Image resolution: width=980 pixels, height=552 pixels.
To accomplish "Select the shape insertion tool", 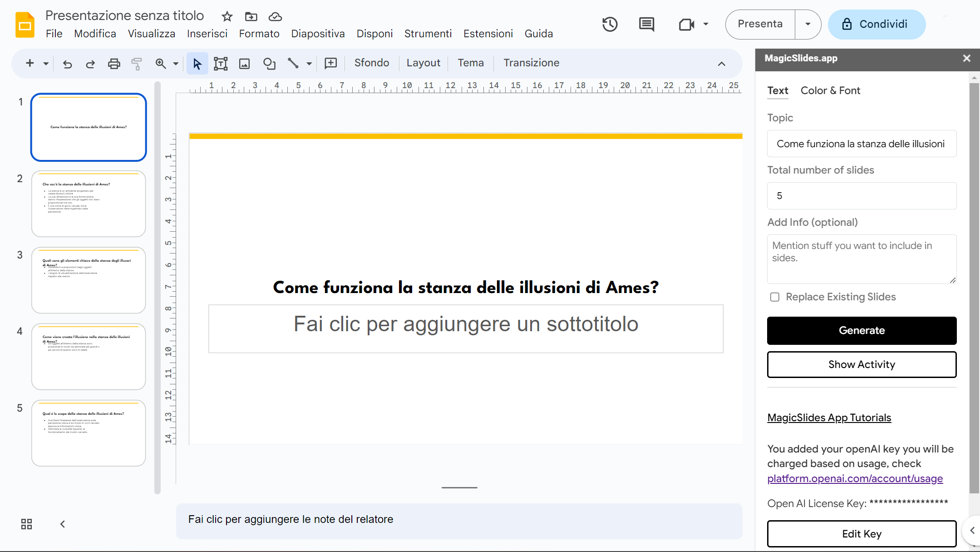I will [x=269, y=64].
